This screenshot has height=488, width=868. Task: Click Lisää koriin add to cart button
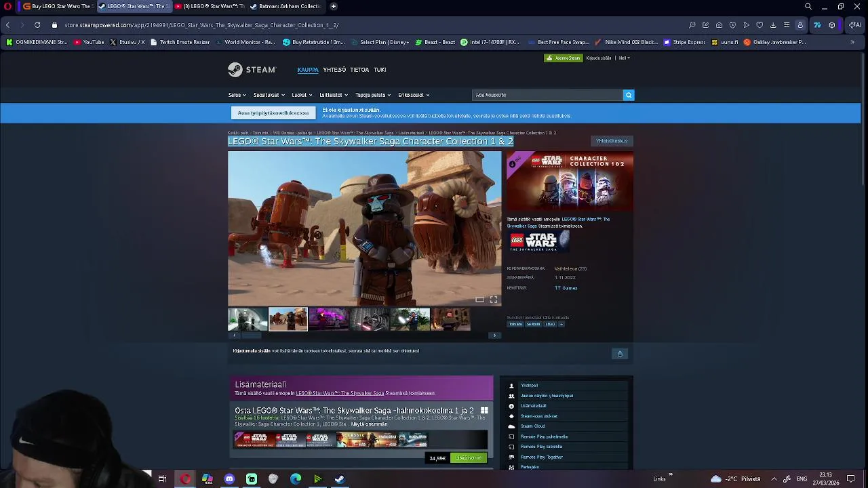tap(468, 458)
